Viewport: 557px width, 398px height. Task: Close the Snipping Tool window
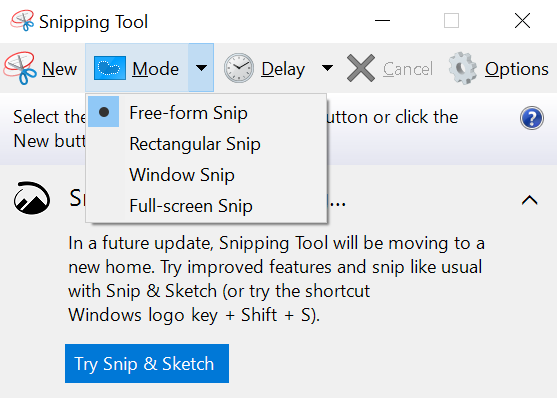click(522, 21)
